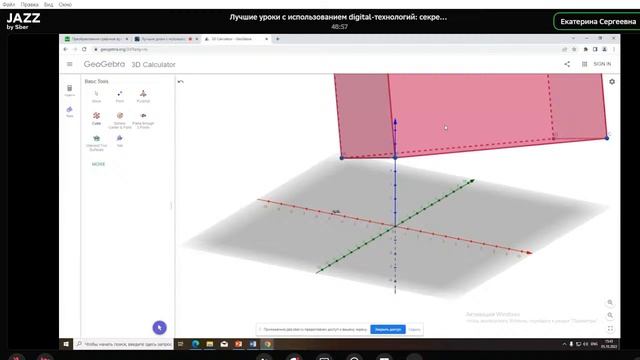Image resolution: width=640 pixels, height=360 pixels.
Task: Click the Екатерина Сергеевна participant label
Action: click(598, 22)
